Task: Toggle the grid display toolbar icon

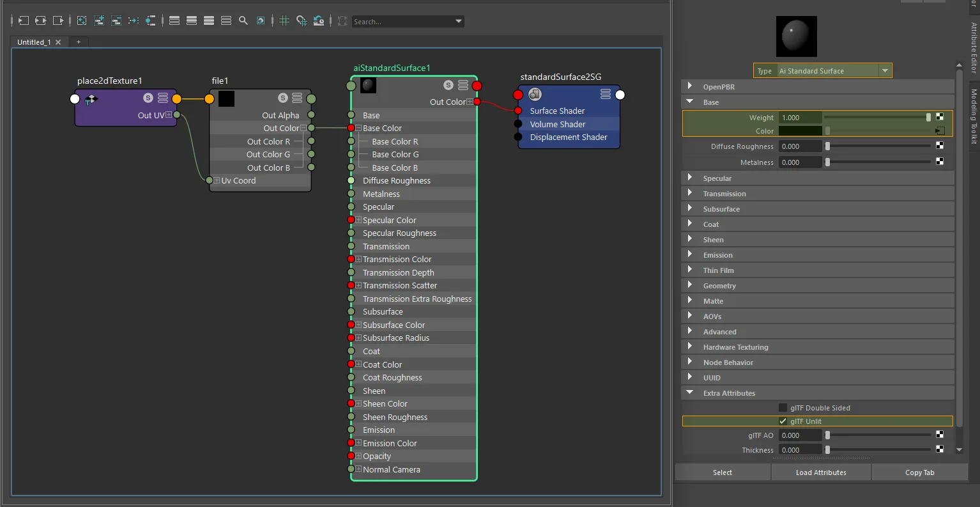Action: click(x=284, y=21)
